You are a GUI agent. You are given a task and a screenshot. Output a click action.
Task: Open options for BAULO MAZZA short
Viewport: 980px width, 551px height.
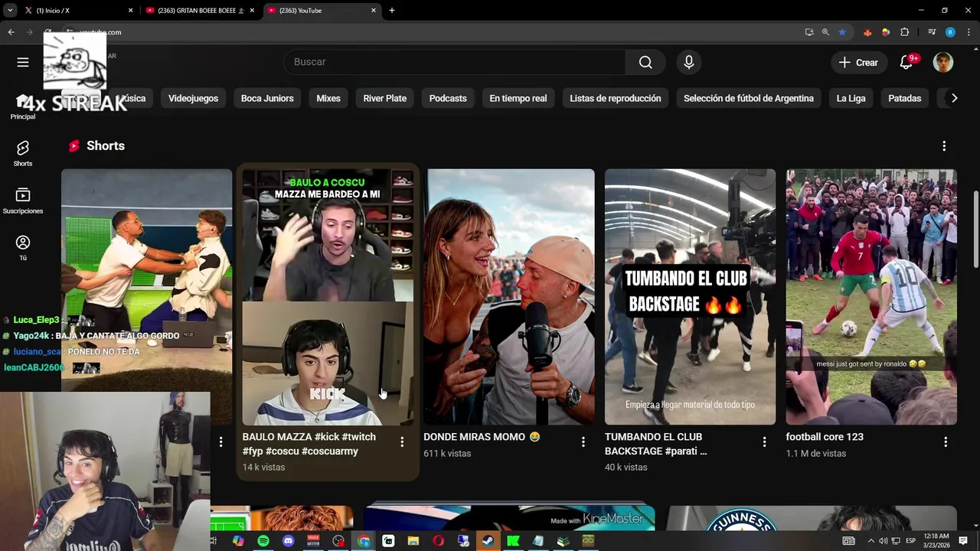[x=402, y=442]
